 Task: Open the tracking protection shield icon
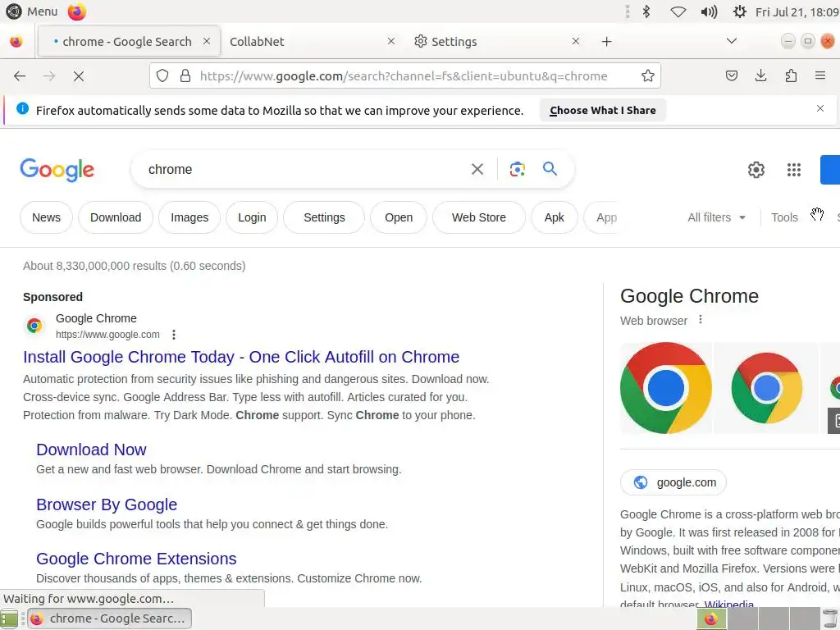pos(162,76)
